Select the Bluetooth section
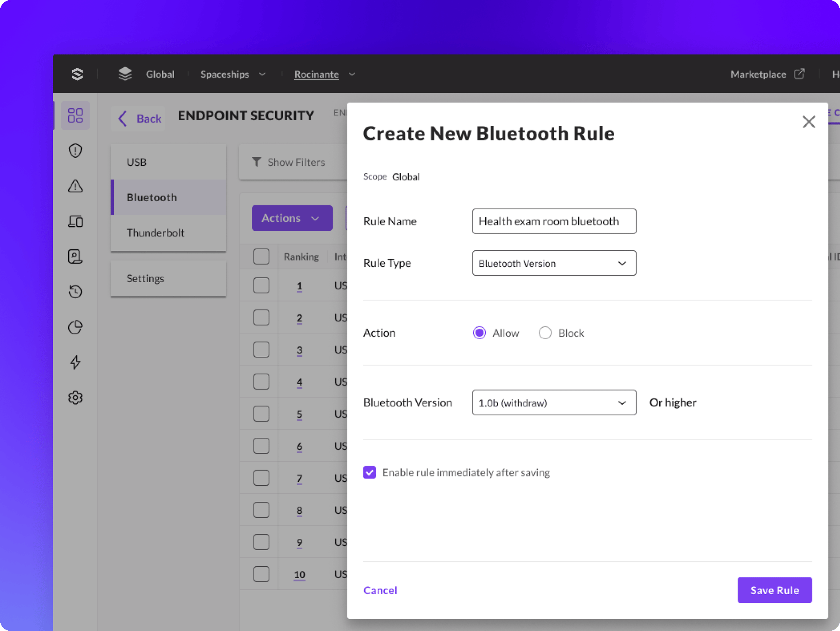 tap(168, 198)
